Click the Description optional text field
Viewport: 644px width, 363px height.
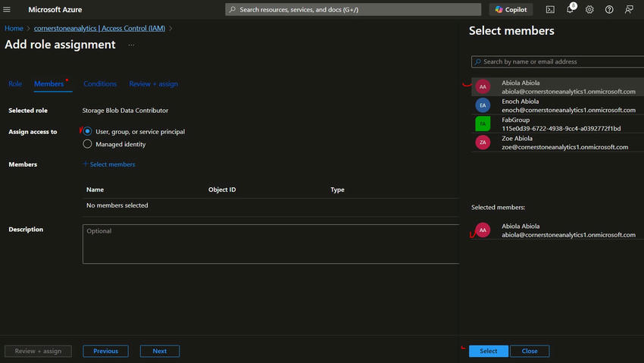tap(270, 243)
